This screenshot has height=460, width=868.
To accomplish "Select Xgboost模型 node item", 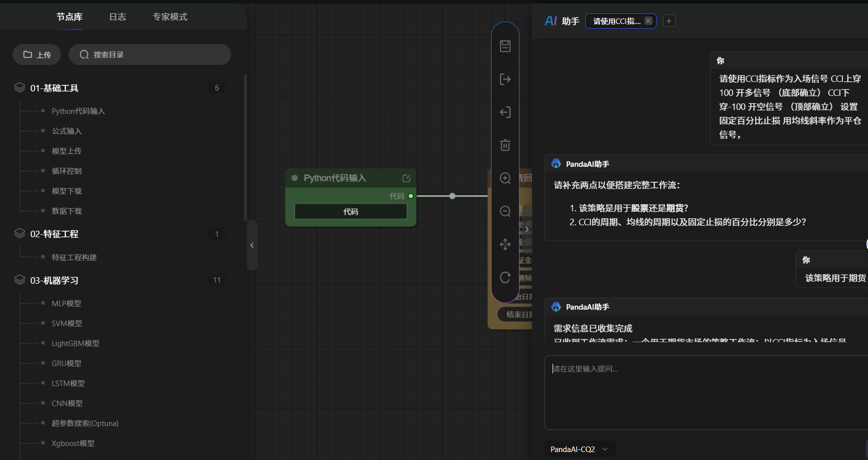I will pyautogui.click(x=73, y=443).
